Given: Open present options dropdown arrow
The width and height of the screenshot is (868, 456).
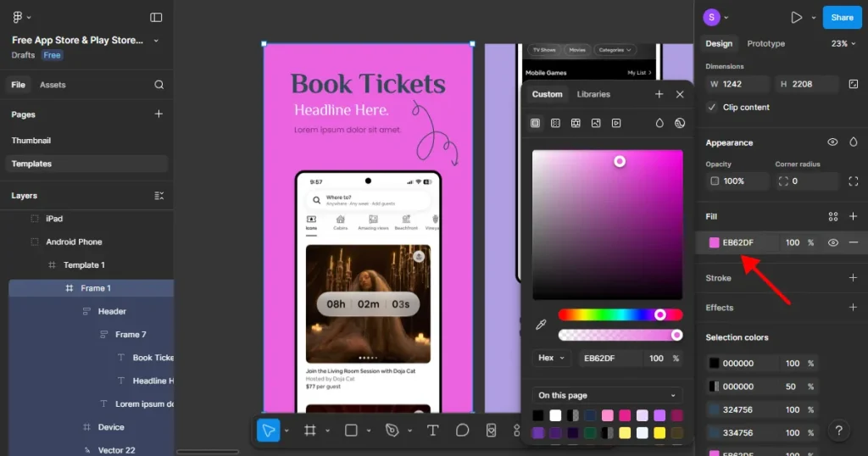Looking at the screenshot, I should tap(814, 18).
